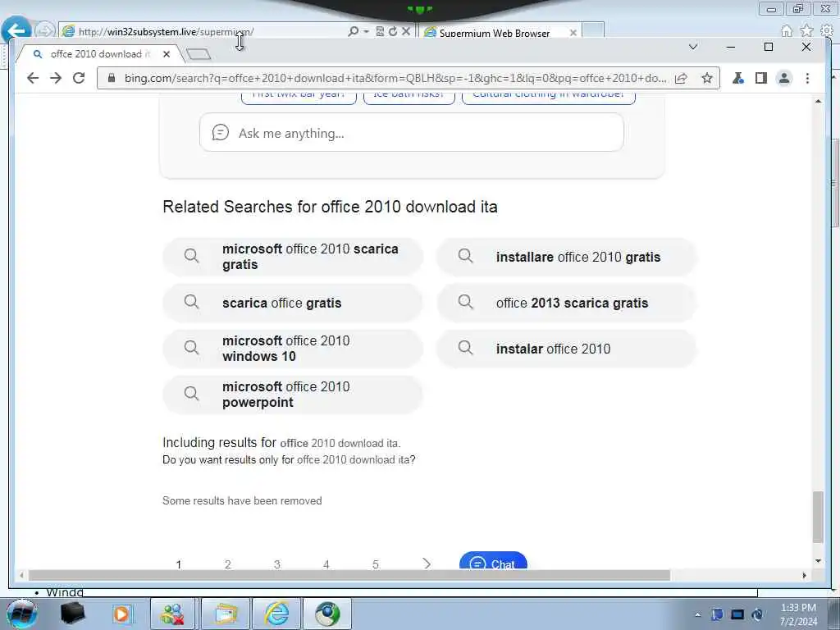This screenshot has width=840, height=630.
Task: Go to results page 5
Action: pyautogui.click(x=375, y=564)
